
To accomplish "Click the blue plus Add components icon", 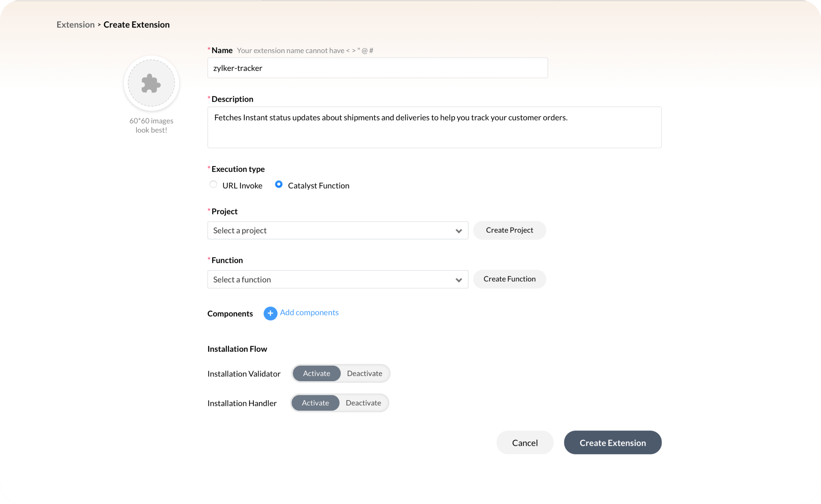I will pos(270,313).
